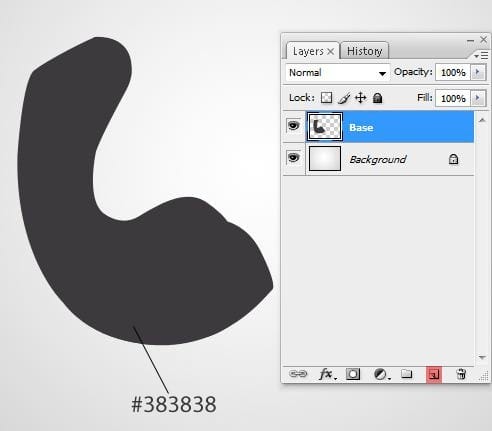Create new fill or adjustment layer
Viewport: 492px width, 431px height.
coord(381,374)
